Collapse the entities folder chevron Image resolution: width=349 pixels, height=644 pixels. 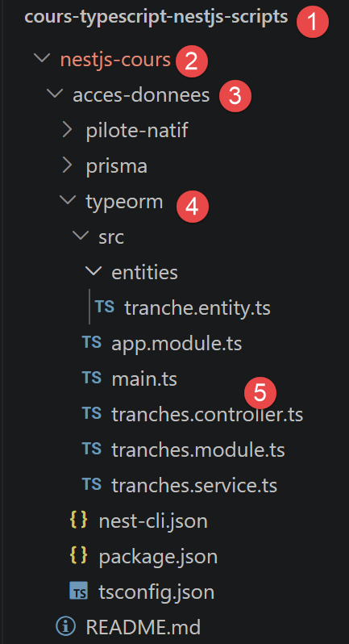[x=93, y=270]
